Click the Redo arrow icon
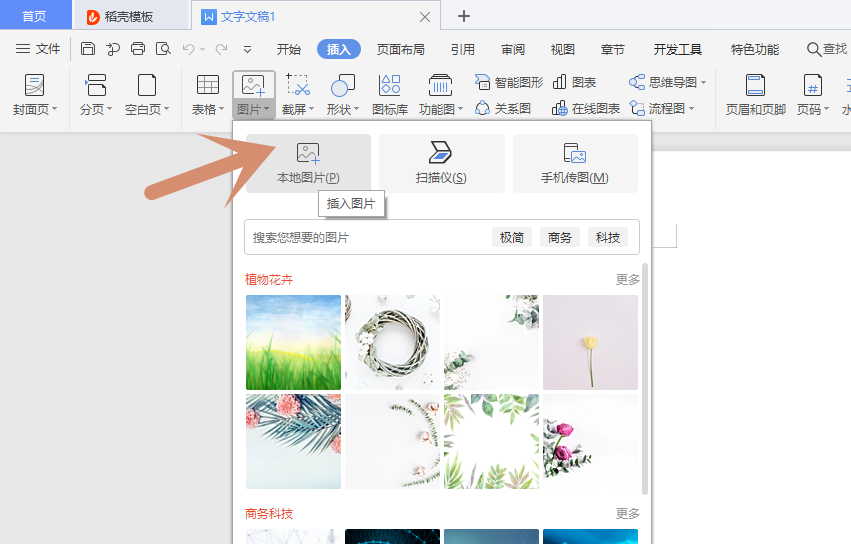 click(221, 49)
